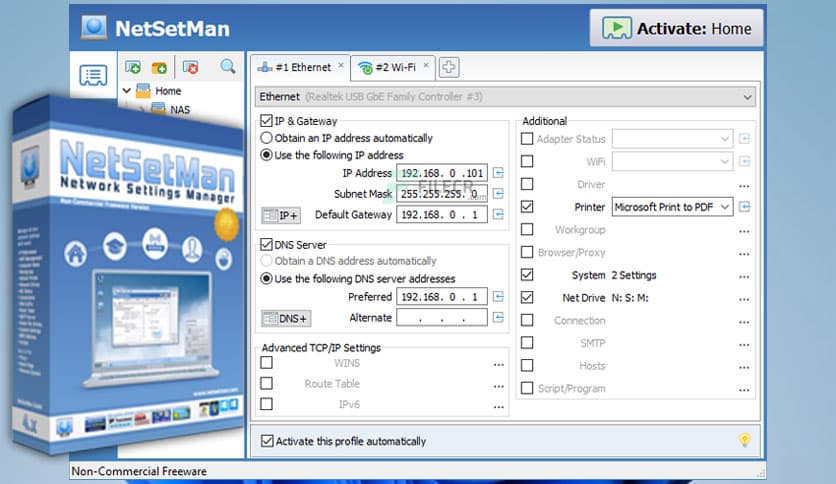
Task: Open the Ethernet adapter dropdown
Action: pyautogui.click(x=747, y=97)
